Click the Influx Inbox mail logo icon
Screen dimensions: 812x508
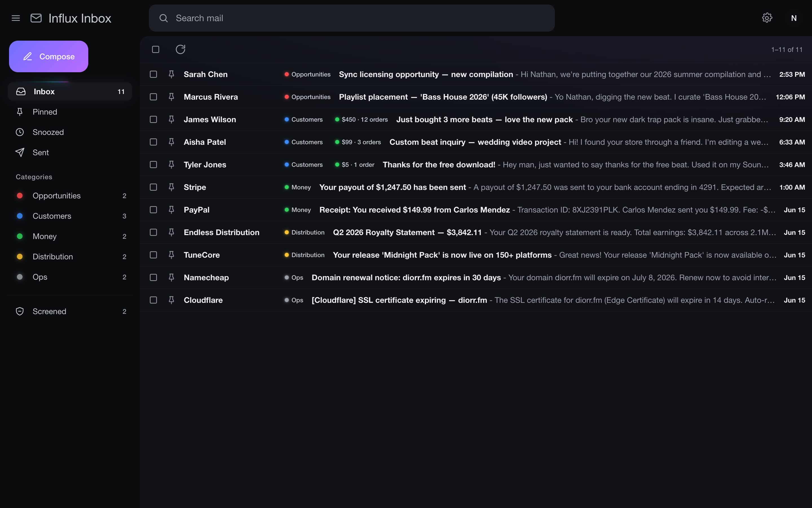pos(36,18)
